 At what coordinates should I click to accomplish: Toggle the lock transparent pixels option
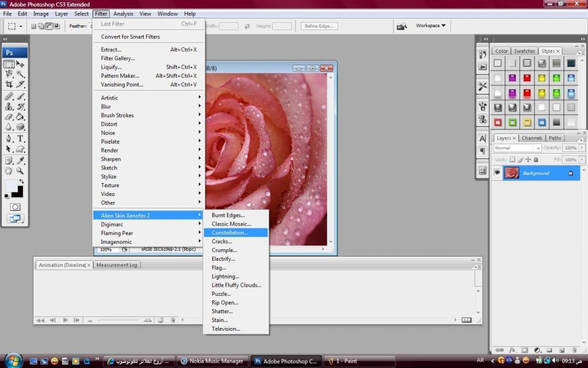point(512,160)
